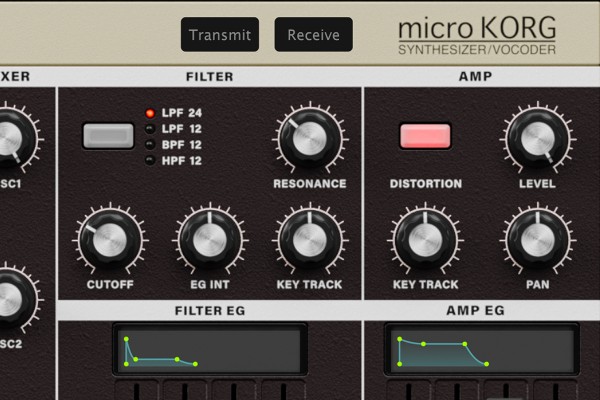The image size is (600, 400).
Task: Toggle the red Distortion switch
Action: (x=425, y=136)
